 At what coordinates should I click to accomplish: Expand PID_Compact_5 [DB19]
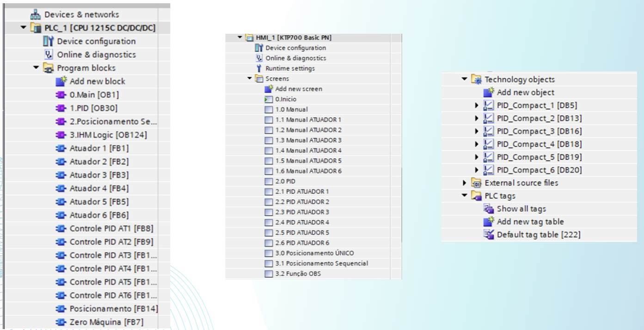477,157
